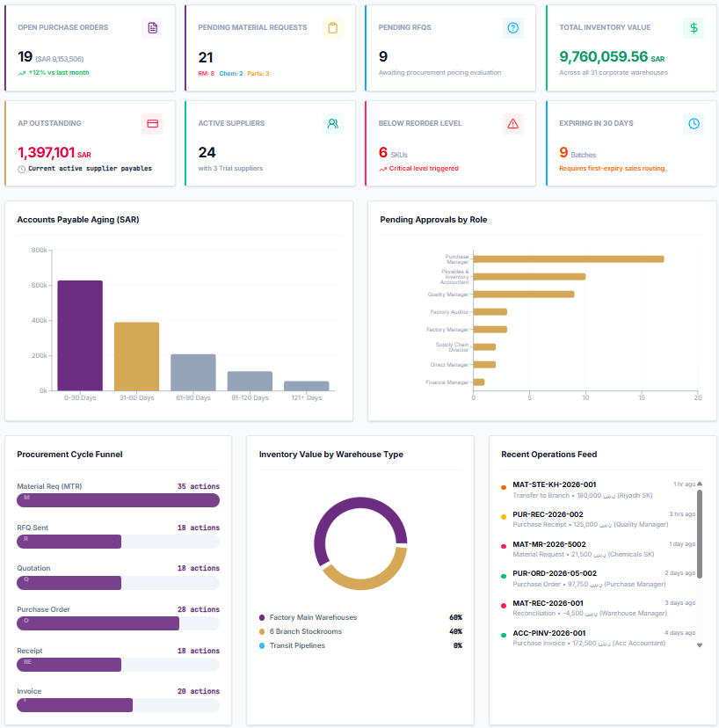Viewport: 719px width, 728px height.
Task: Click the trend arrow beside +12% vs last month
Action: tap(22, 73)
